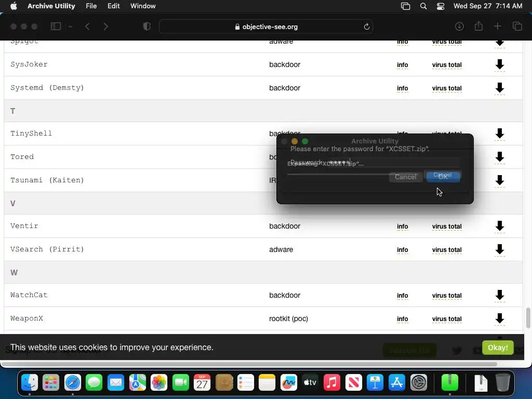Click the vertical page scrollbar thumb
532x399 pixels.
[528, 318]
